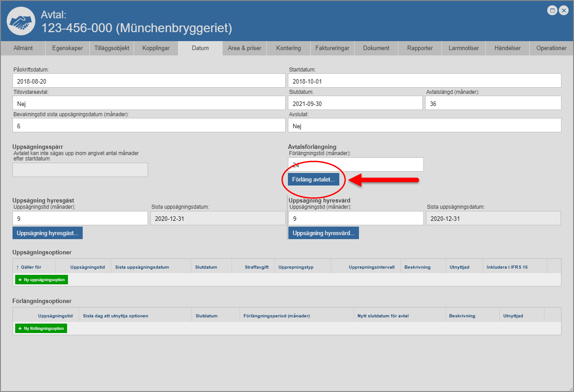Screen dimensions: 574x392
Task: Sort by Gäller för column header
Action: tap(31, 267)
